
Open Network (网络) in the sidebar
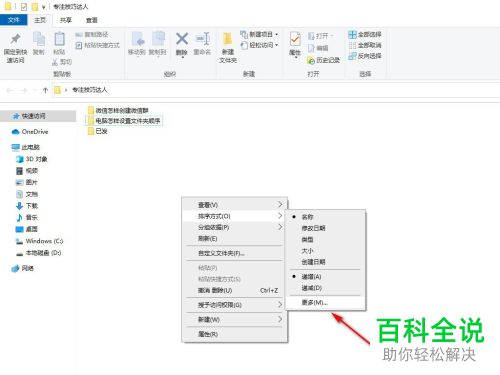coord(23,268)
